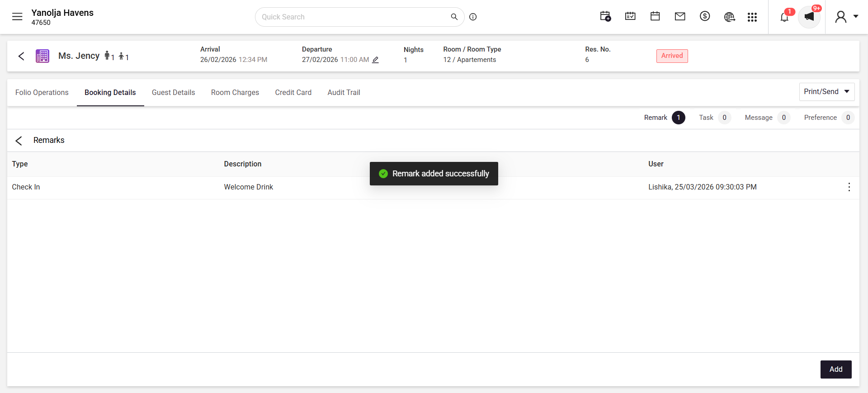Open the hamburger main menu
Viewport: 868px width, 393px height.
pyautogui.click(x=17, y=17)
